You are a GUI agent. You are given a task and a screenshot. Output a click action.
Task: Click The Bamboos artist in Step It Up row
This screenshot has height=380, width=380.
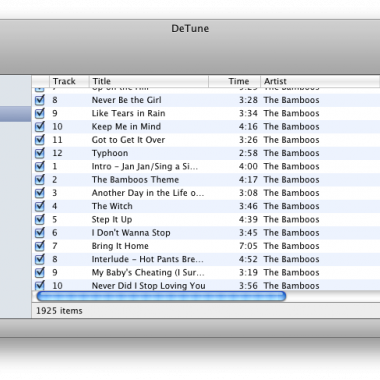291,219
